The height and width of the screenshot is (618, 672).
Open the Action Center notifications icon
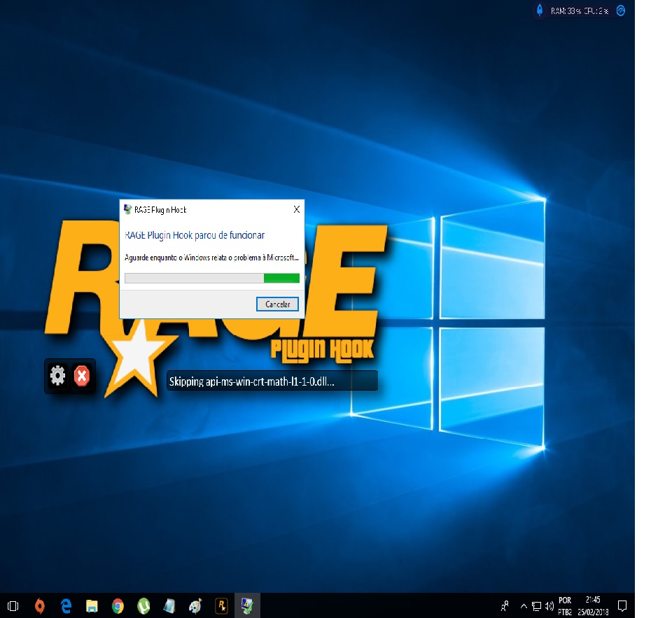[x=622, y=605]
